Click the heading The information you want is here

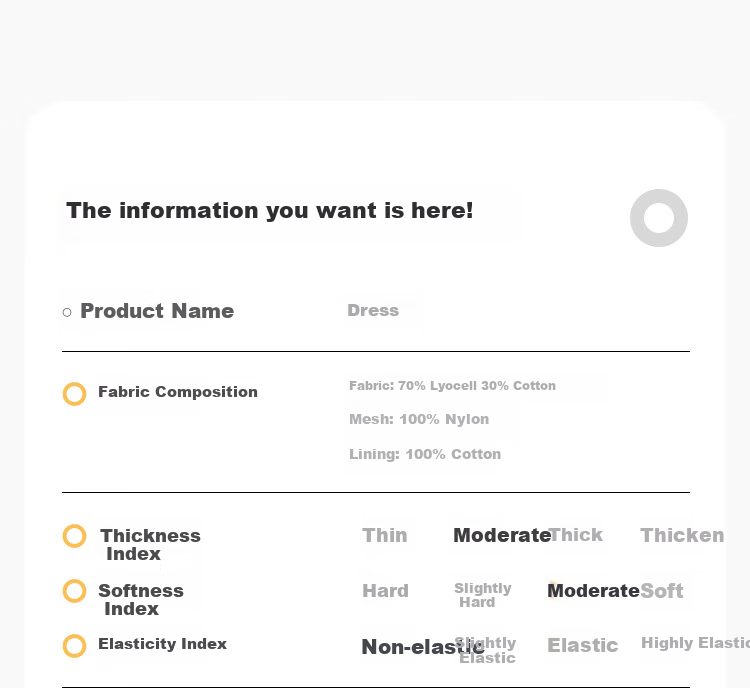[x=270, y=211]
